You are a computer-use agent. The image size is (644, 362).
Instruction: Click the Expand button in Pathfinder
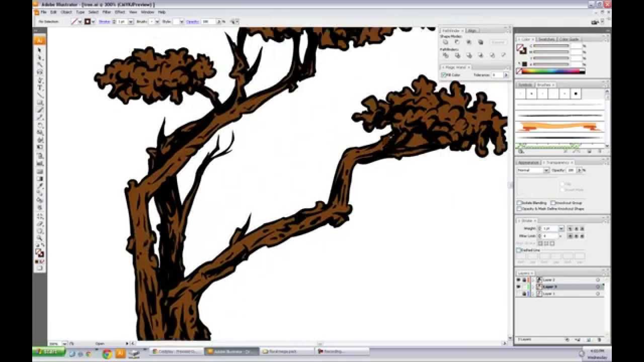click(x=497, y=42)
